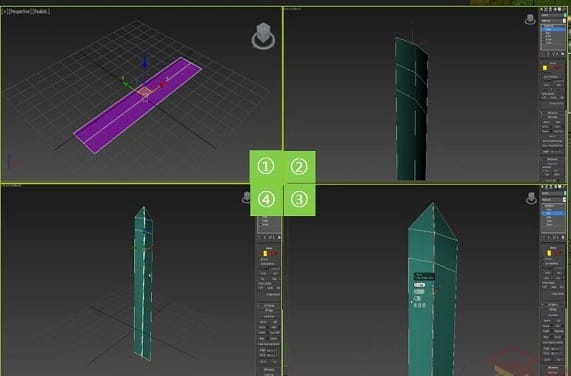Screen dimensions: 571x376
Task: Open Modifier List dropdown in viewport 2 panel
Action: [x=553, y=21]
